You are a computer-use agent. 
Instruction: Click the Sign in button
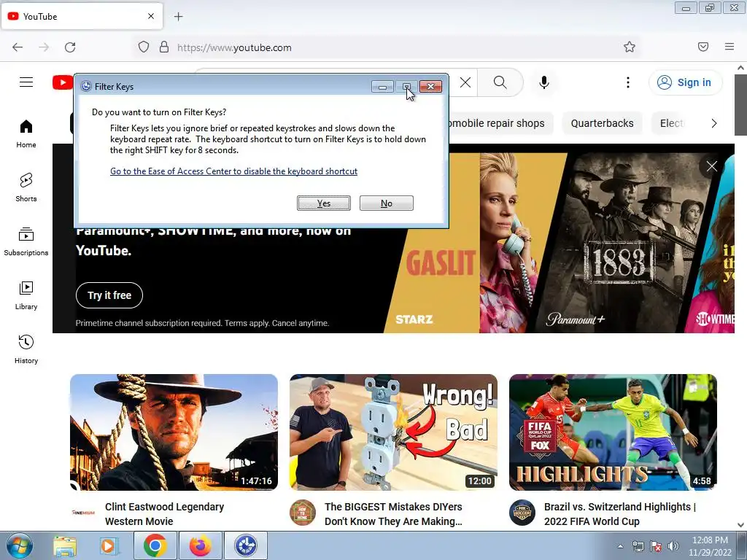pyautogui.click(x=684, y=82)
